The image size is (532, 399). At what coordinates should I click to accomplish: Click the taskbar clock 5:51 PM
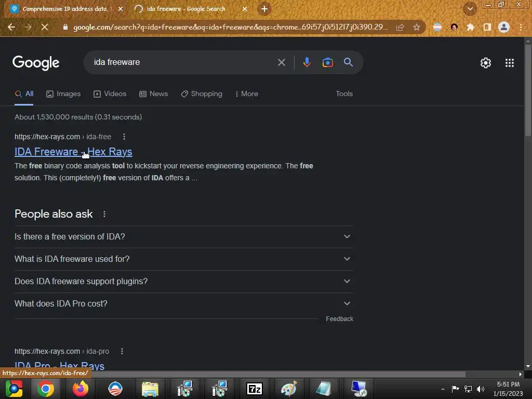(508, 384)
